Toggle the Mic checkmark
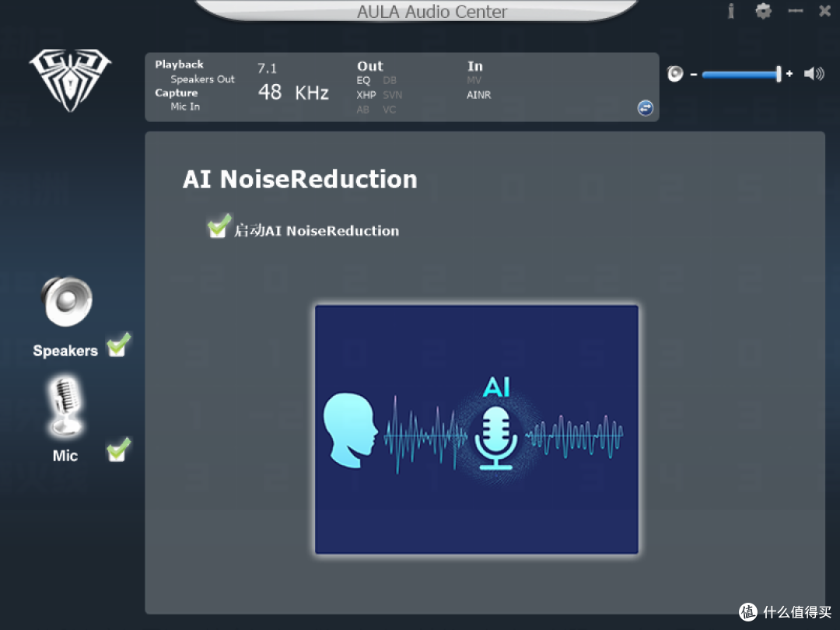The width and height of the screenshot is (840, 630). (118, 450)
